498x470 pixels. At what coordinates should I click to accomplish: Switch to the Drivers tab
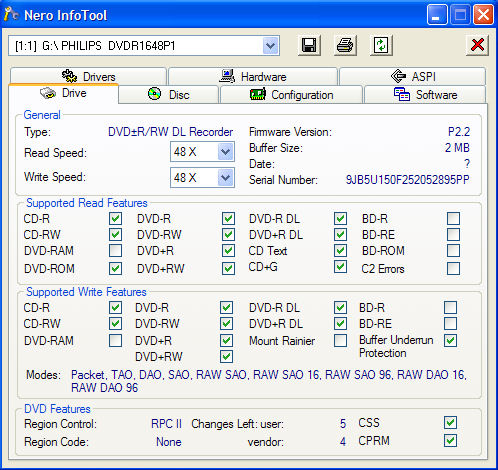pyautogui.click(x=88, y=76)
